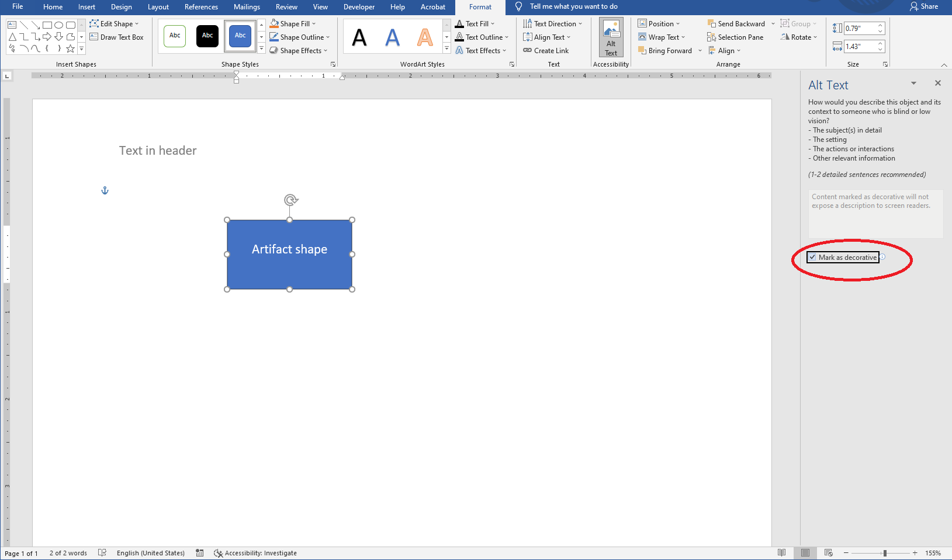Image resolution: width=952 pixels, height=560 pixels.
Task: Click the shape width input field
Action: click(860, 47)
